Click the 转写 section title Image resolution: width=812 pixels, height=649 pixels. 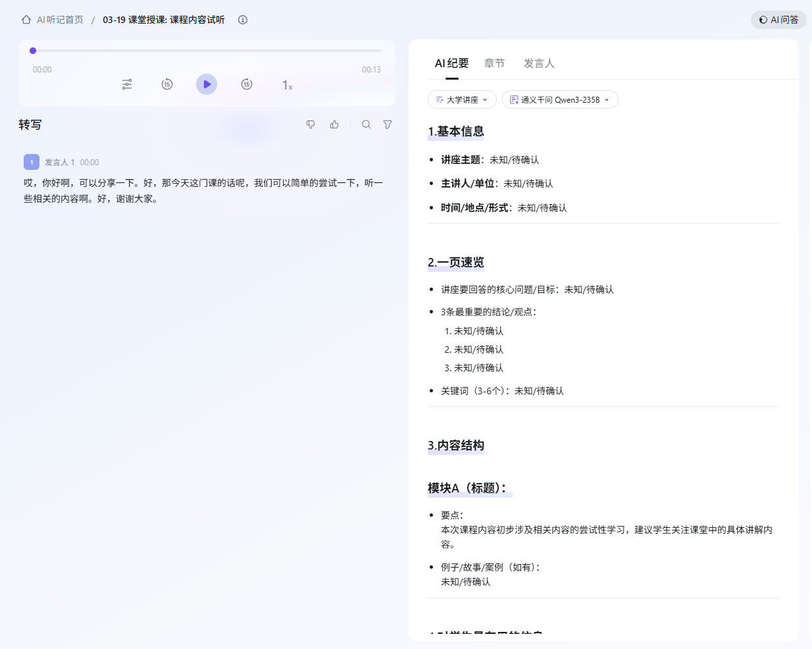click(x=30, y=125)
